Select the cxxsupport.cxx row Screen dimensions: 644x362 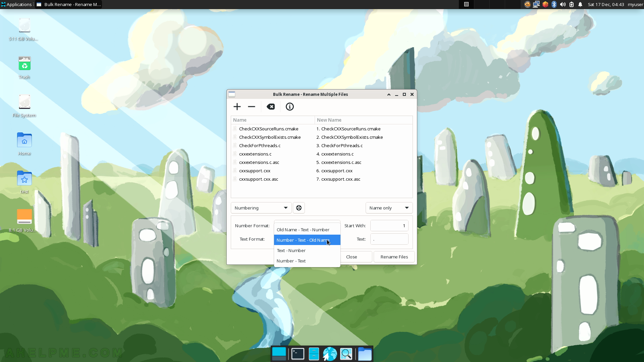pyautogui.click(x=322, y=171)
